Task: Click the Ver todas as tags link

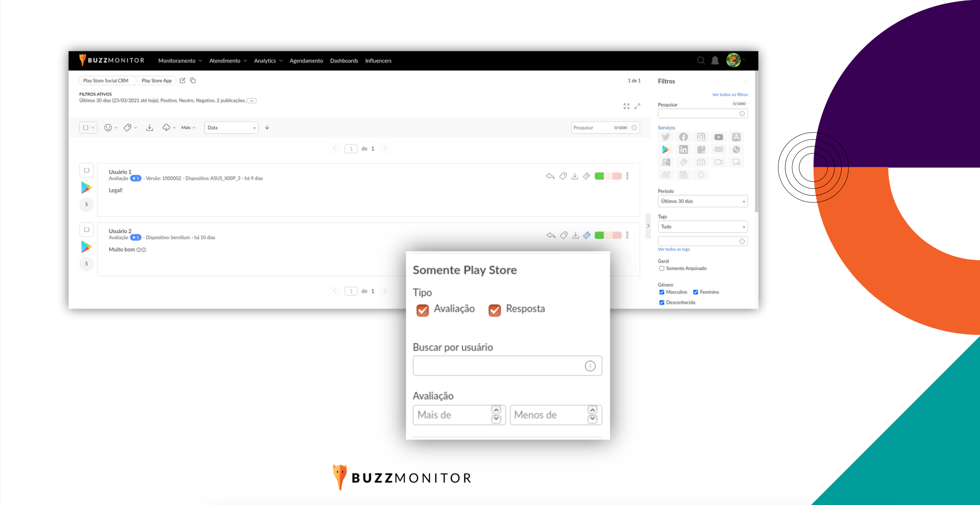Action: tap(674, 249)
